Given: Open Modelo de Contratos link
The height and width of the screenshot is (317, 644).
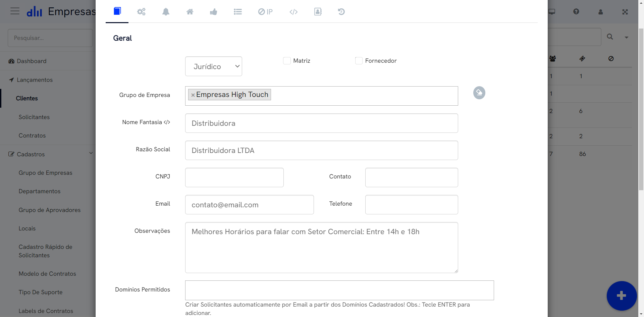Looking at the screenshot, I should coord(47,274).
